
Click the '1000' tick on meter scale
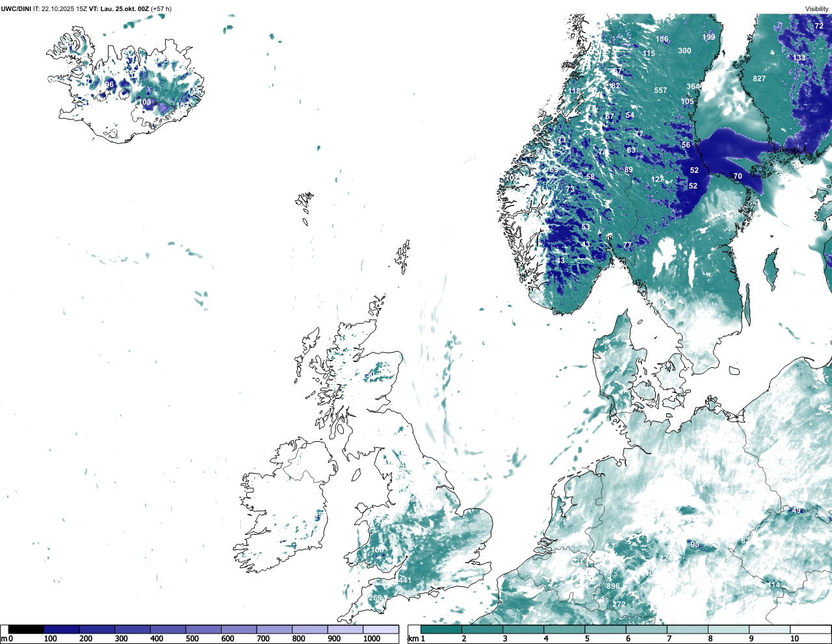click(x=372, y=639)
